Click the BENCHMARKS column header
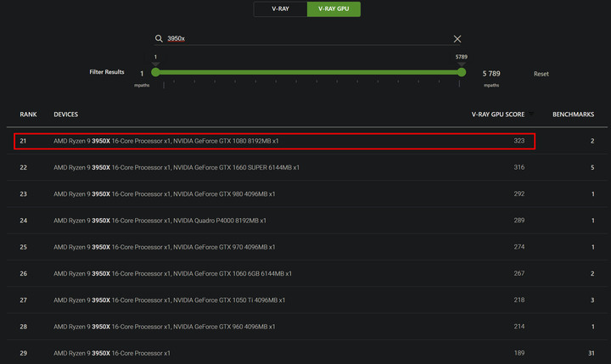The height and width of the screenshot is (364, 611). click(x=573, y=115)
